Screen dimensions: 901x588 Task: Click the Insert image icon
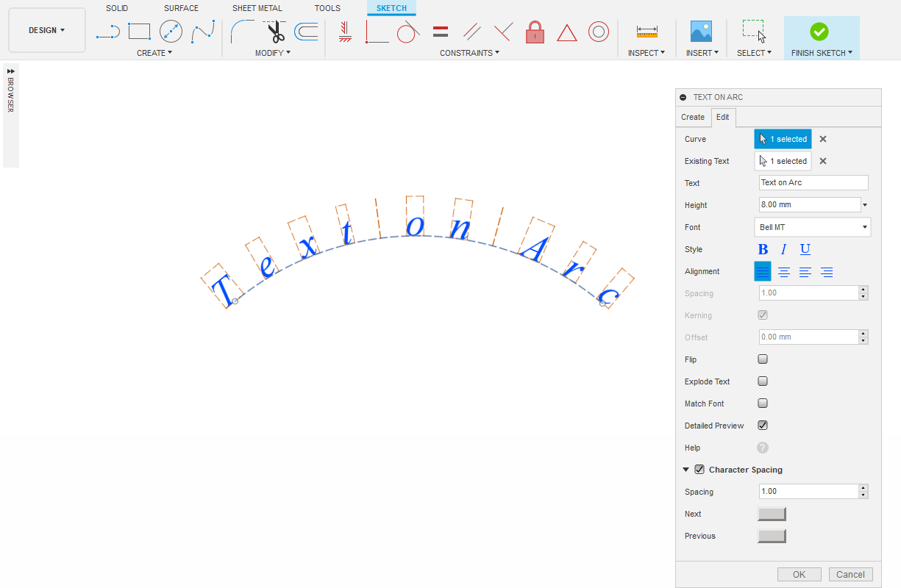pyautogui.click(x=701, y=32)
